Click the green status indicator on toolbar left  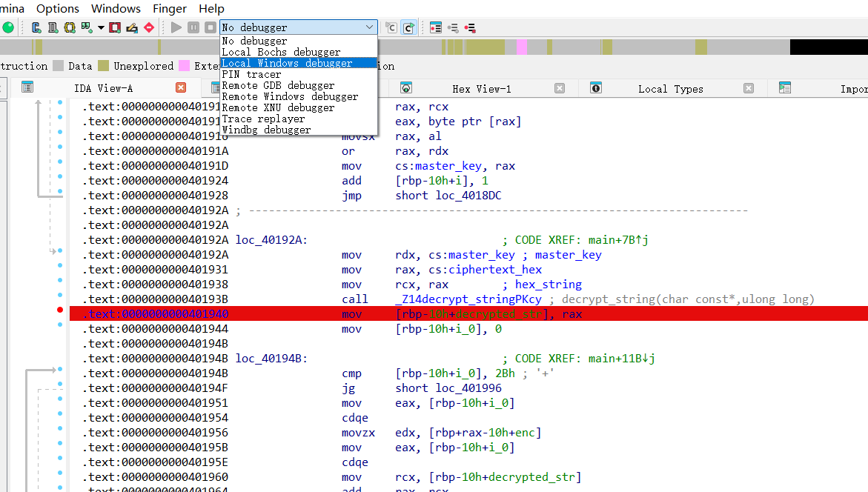click(9, 27)
